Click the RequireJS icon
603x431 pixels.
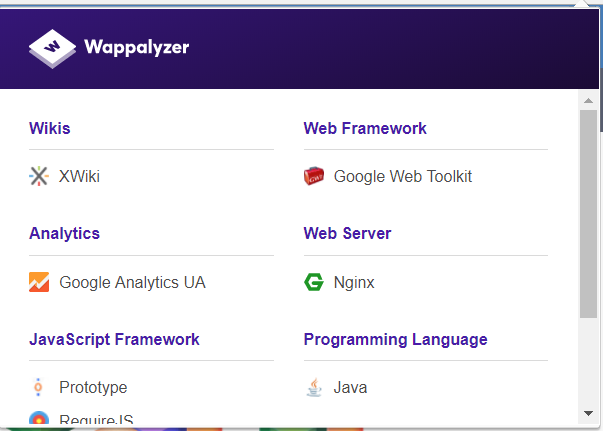(x=39, y=418)
